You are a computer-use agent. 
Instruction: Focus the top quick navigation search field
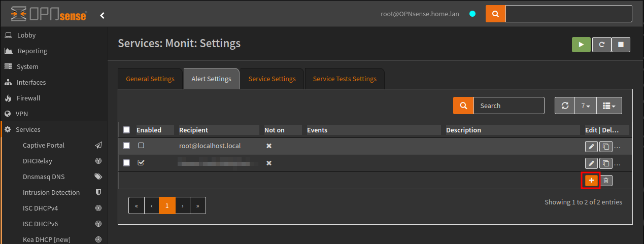pyautogui.click(x=568, y=14)
